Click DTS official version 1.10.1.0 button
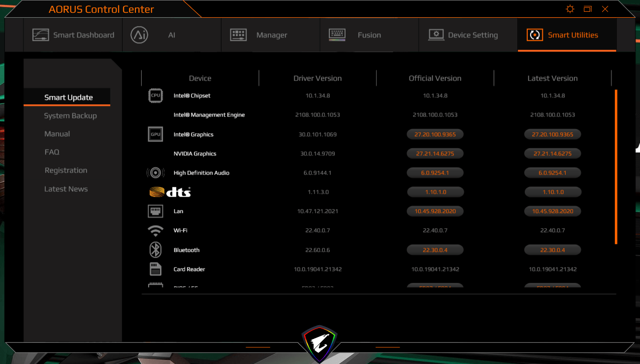 click(435, 192)
